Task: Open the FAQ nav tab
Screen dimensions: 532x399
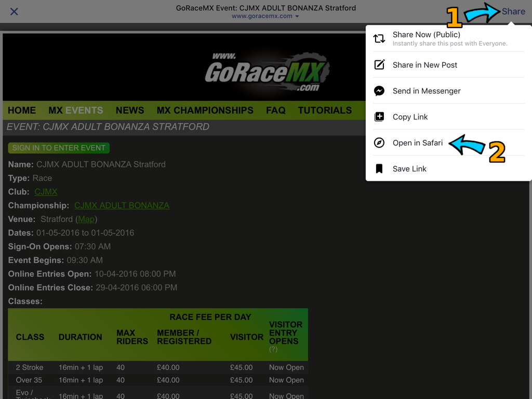Action: [x=275, y=110]
